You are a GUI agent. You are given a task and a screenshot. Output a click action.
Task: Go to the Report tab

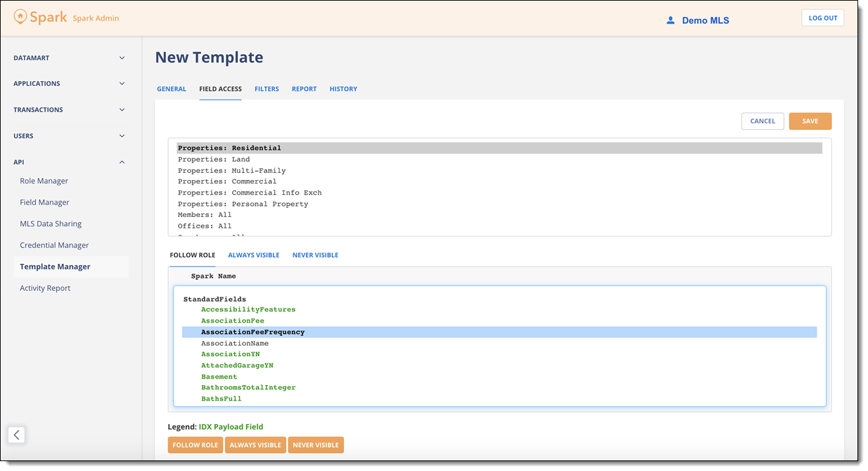pos(304,89)
